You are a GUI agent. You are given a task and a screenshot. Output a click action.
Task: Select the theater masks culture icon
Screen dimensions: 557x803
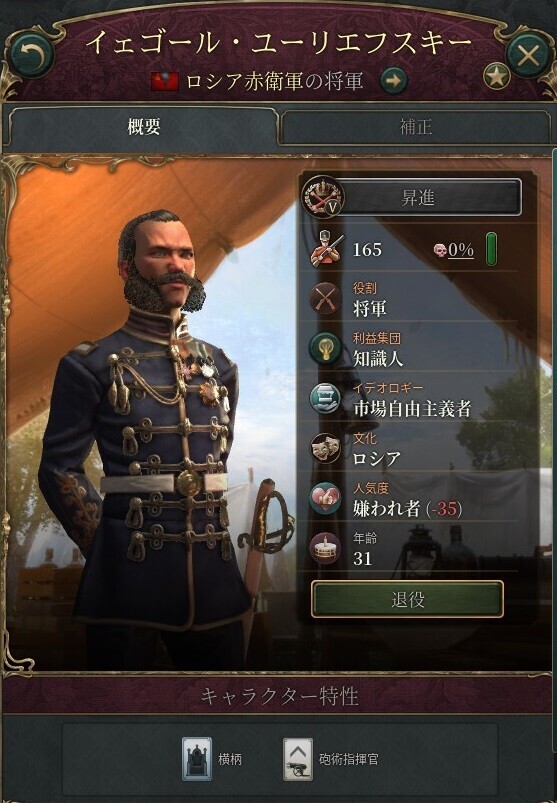(x=326, y=448)
